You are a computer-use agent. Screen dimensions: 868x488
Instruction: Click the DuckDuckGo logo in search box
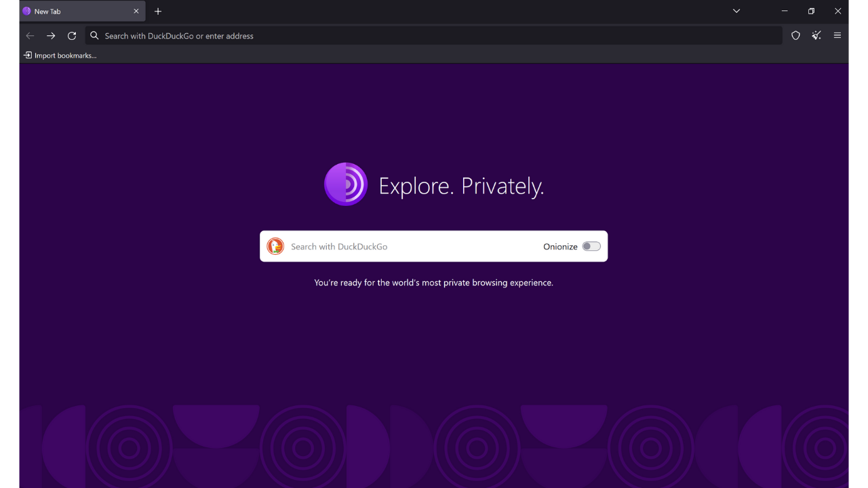[x=275, y=246]
